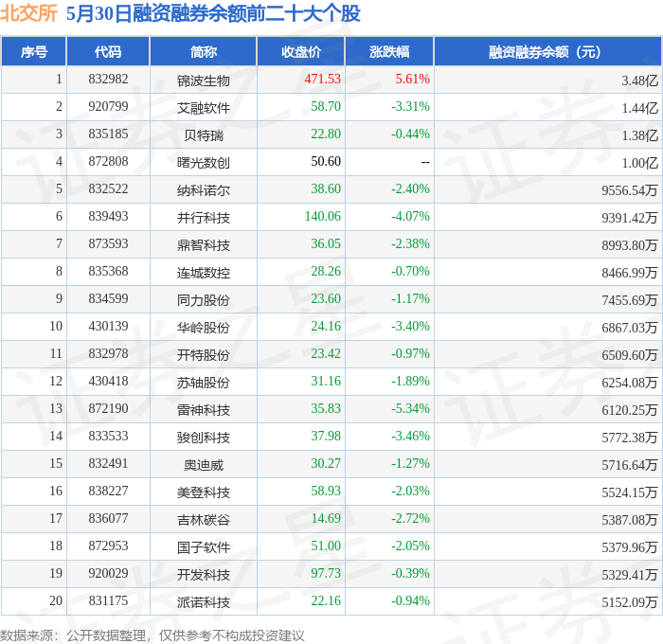663x644 pixels.
Task: Select stock code 833533
Action: [108, 436]
